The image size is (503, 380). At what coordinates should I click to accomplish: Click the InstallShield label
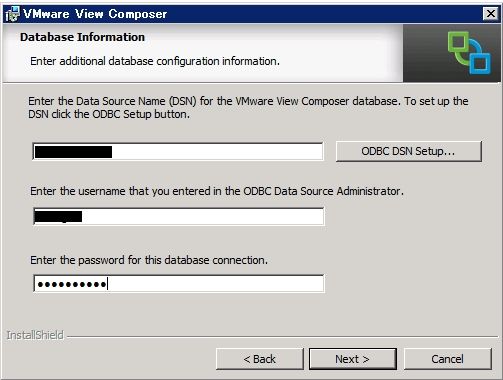[x=35, y=335]
